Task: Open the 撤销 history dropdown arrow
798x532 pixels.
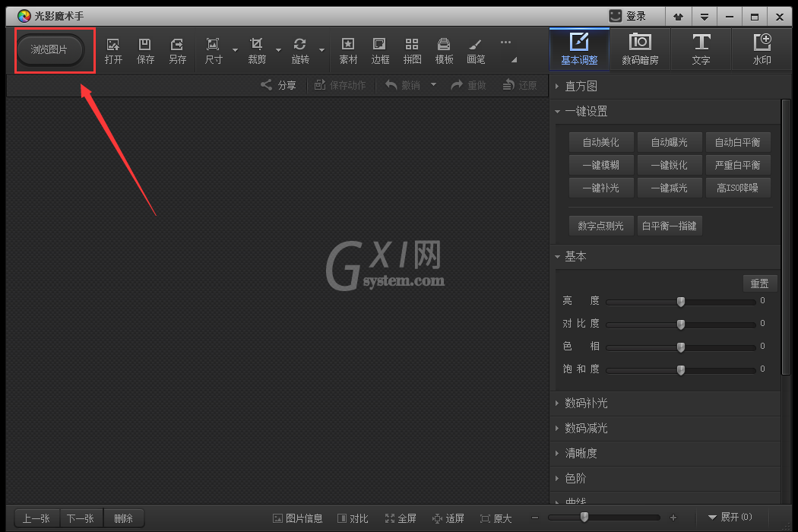Action: coord(434,84)
